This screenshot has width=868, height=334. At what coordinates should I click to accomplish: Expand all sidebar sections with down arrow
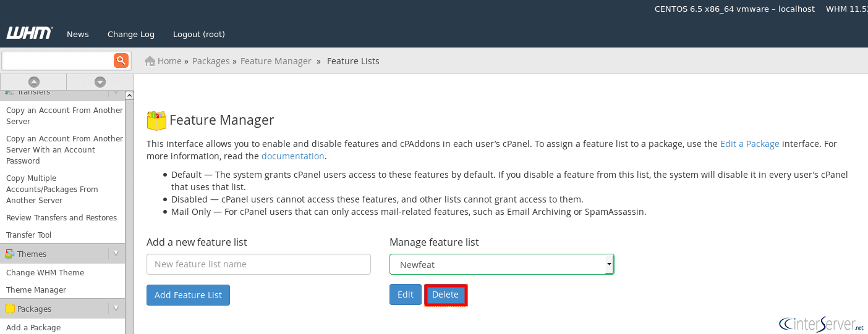click(100, 82)
